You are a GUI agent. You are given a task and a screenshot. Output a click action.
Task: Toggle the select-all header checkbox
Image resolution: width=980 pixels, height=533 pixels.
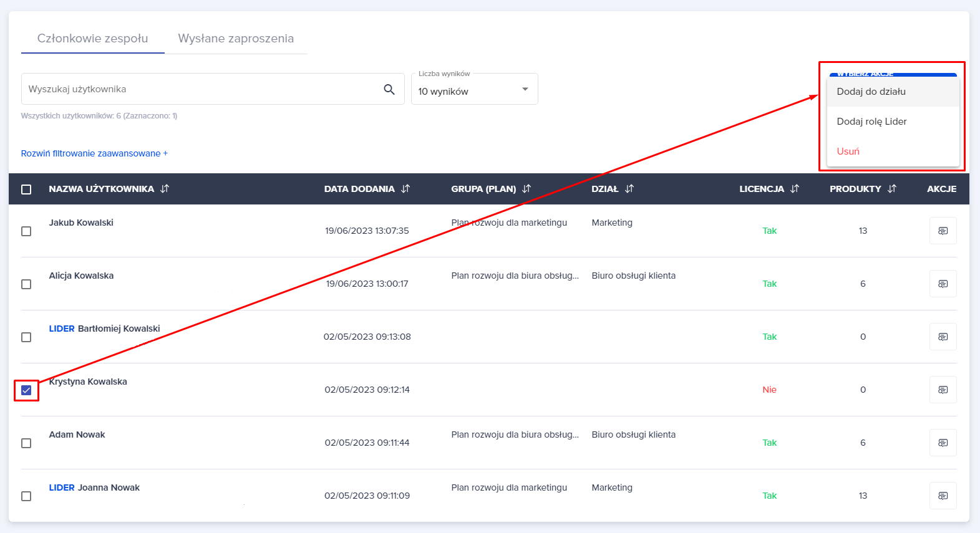pos(26,190)
